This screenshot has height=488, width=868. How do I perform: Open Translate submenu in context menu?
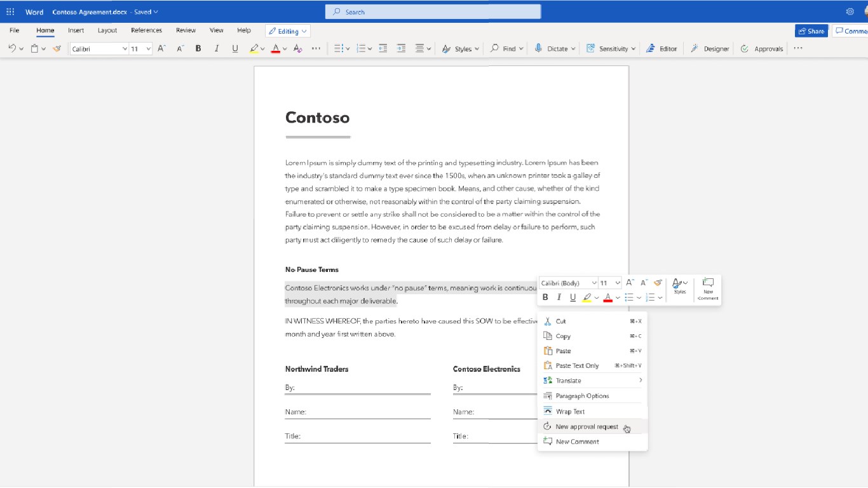coord(592,381)
